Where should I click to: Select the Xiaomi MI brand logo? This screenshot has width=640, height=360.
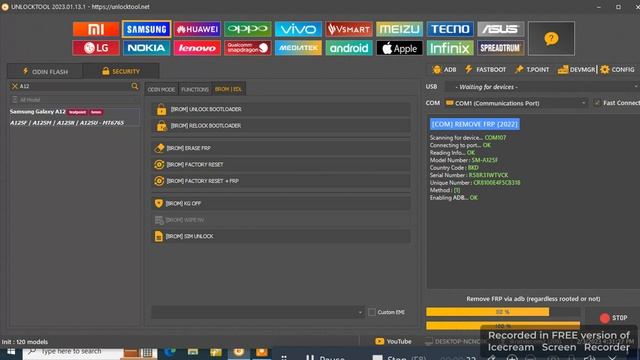coord(96,29)
